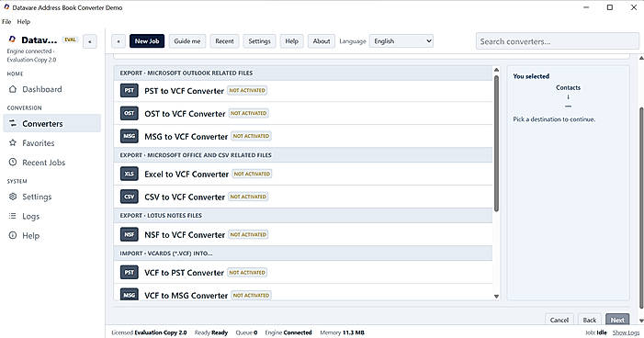Image resolution: width=644 pixels, height=338 pixels.
Task: Click the PST icon beside VCF to PST Converter
Action: (x=129, y=272)
